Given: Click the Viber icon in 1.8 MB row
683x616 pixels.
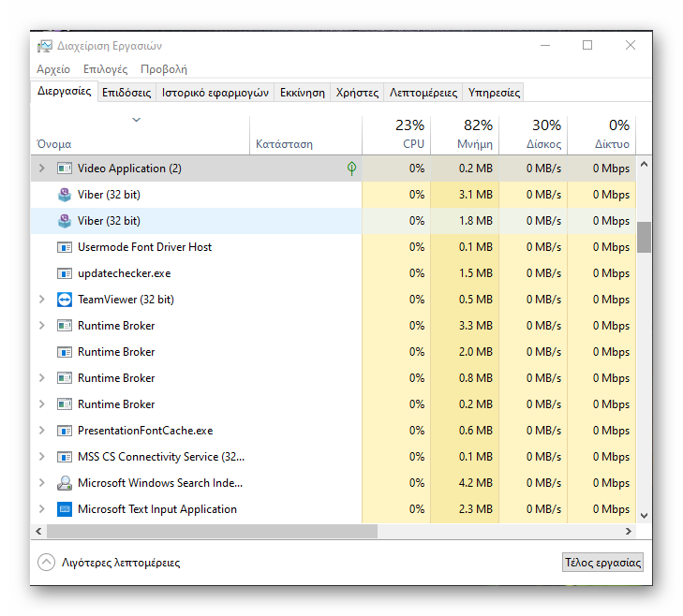Looking at the screenshot, I should 65,221.
